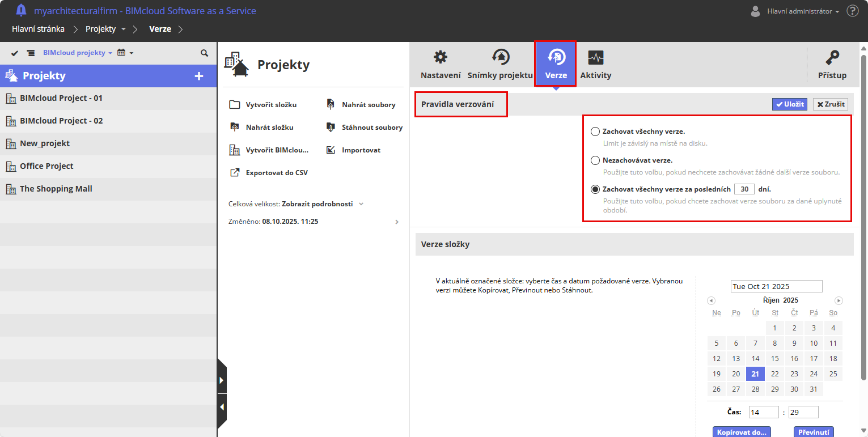Click the Importovat icon
The height and width of the screenshot is (437, 868).
[x=331, y=150]
